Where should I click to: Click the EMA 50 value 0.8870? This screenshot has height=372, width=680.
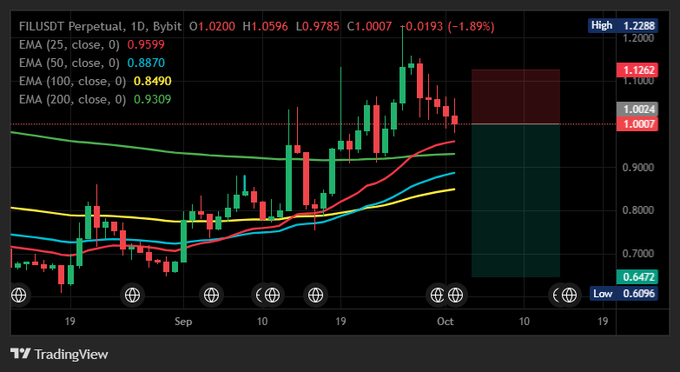pos(146,63)
